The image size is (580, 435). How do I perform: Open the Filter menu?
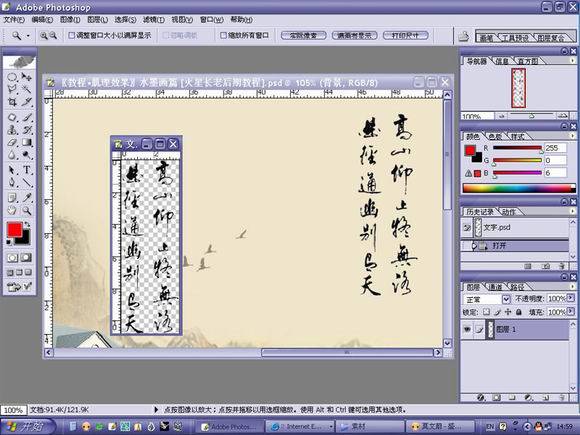tap(154, 20)
